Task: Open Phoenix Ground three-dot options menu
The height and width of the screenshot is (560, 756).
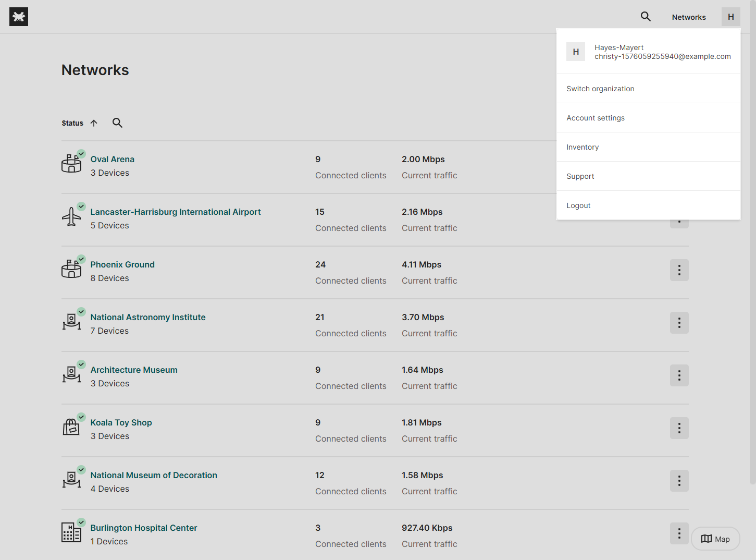Action: [x=679, y=270]
